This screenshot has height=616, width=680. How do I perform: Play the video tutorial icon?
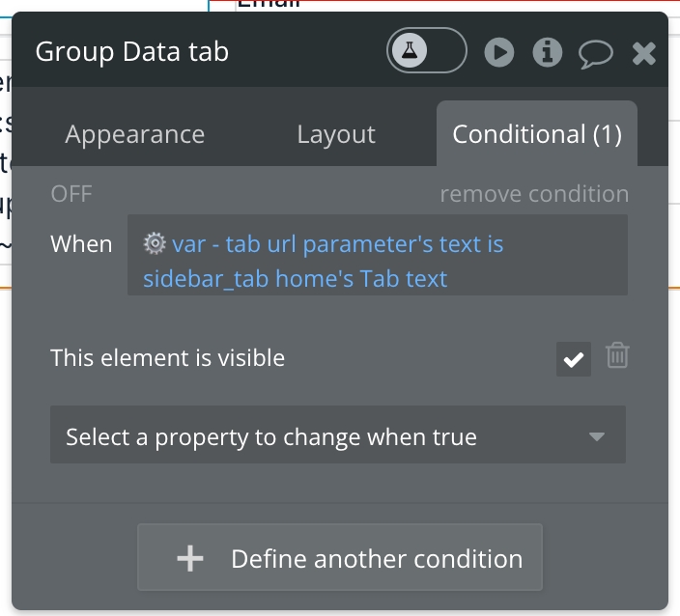(498, 52)
